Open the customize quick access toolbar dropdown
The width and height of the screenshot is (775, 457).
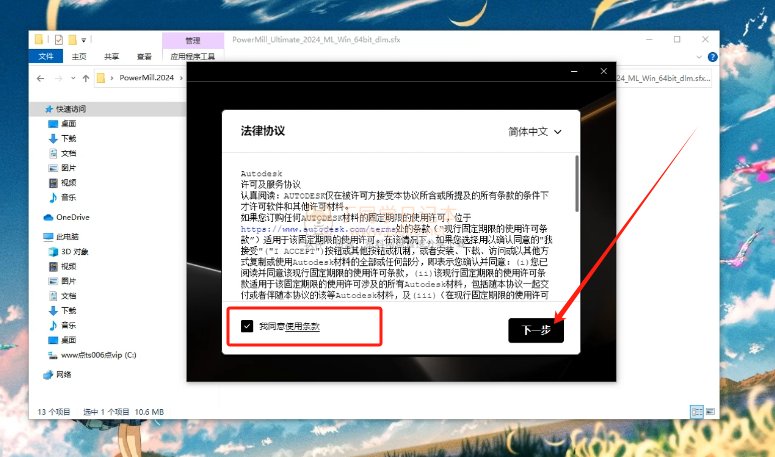pos(84,40)
